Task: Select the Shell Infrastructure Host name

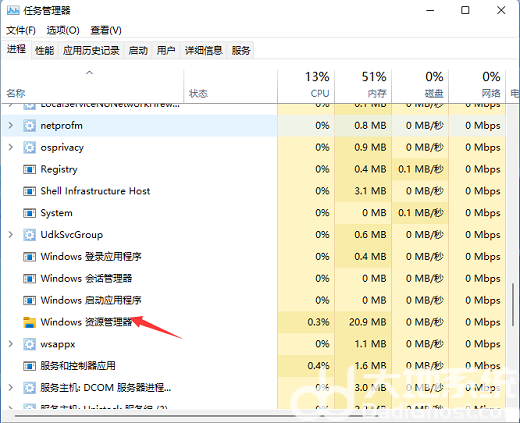Action: tap(95, 191)
